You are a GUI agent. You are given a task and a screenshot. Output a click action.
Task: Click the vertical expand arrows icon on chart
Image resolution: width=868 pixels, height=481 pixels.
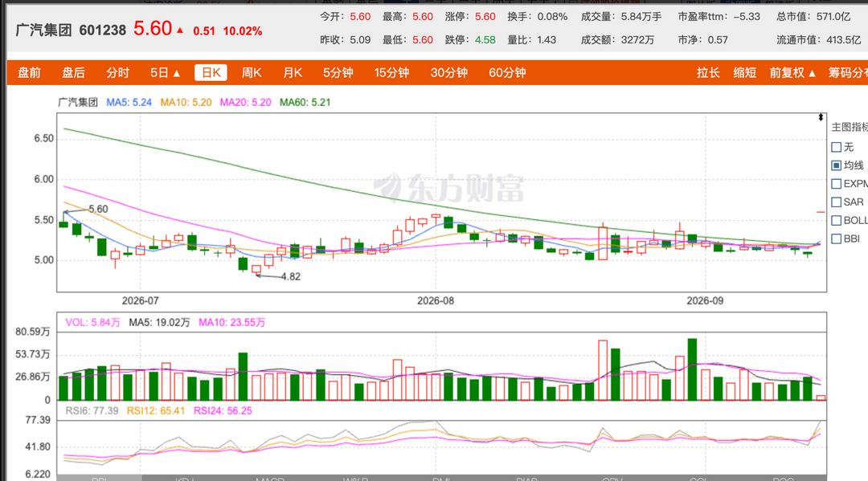coord(821,117)
